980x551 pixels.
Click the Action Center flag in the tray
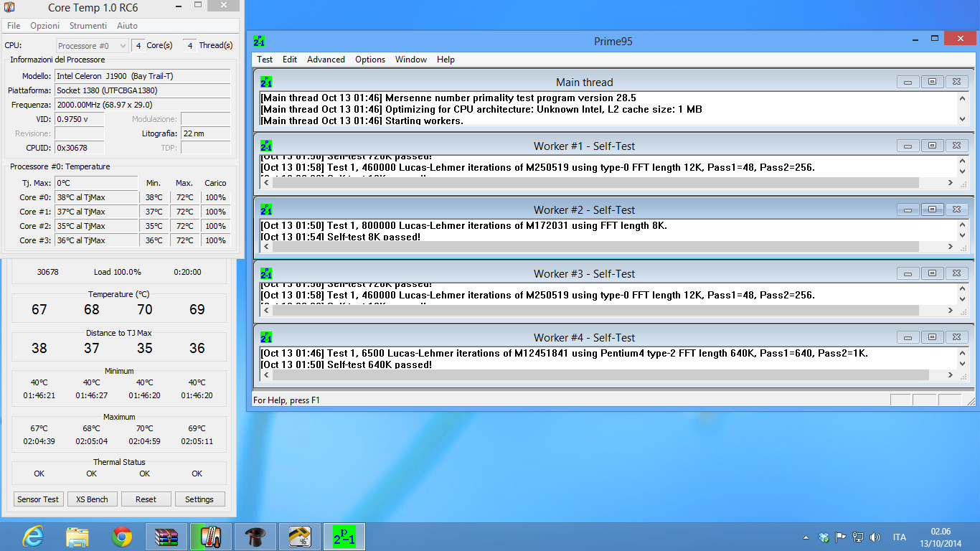tap(839, 536)
